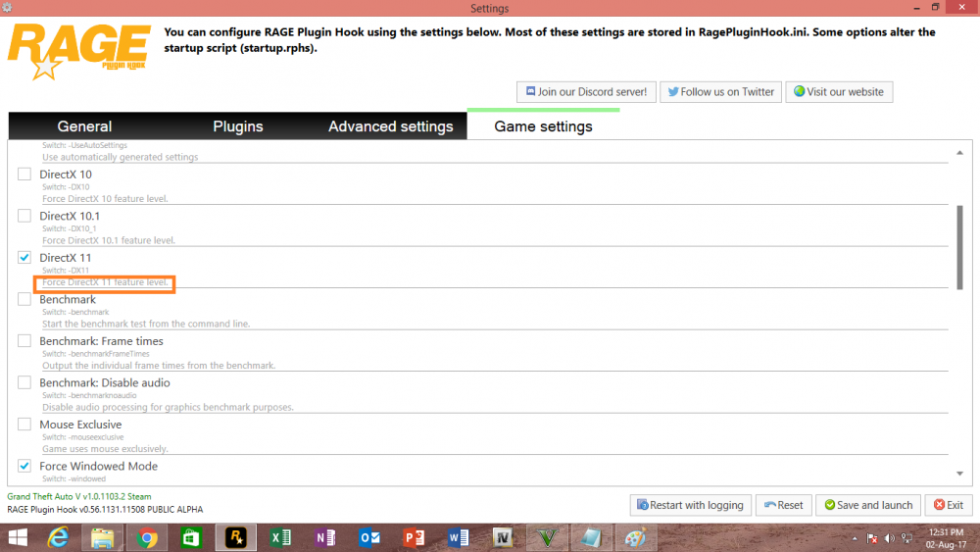The width and height of the screenshot is (980, 552).
Task: Open the taskbar clock and date
Action: coord(947,538)
